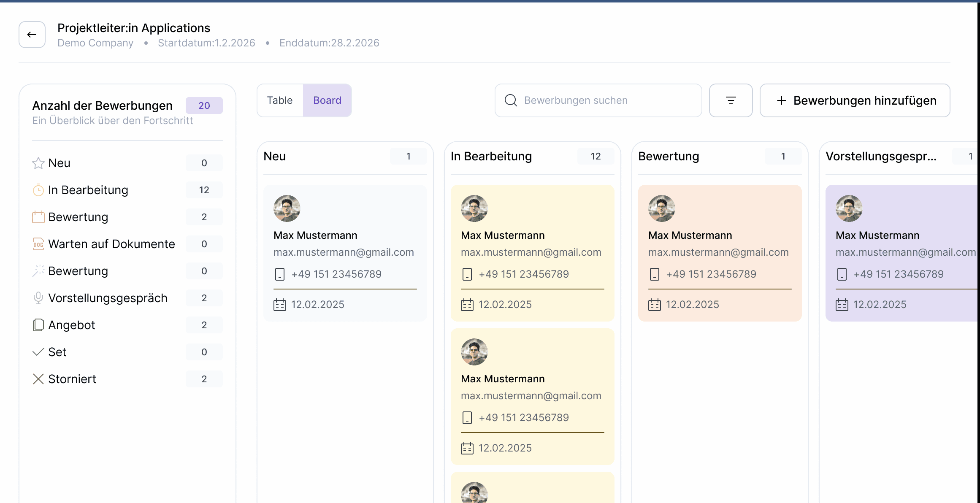Click the checkmark icon beside Set
This screenshot has height=503, width=980.
[x=38, y=352]
